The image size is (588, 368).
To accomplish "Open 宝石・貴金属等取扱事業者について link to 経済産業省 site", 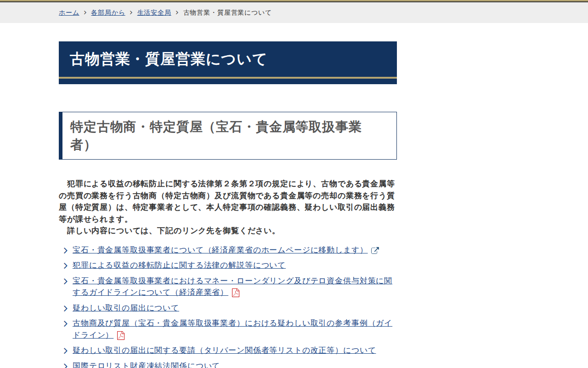I will [x=220, y=250].
